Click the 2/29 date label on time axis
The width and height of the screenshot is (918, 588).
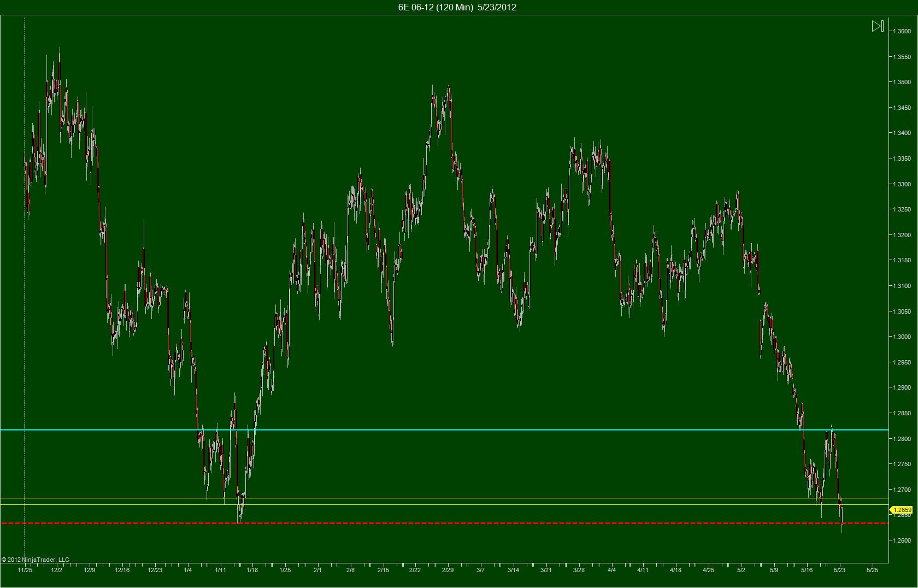[x=448, y=570]
